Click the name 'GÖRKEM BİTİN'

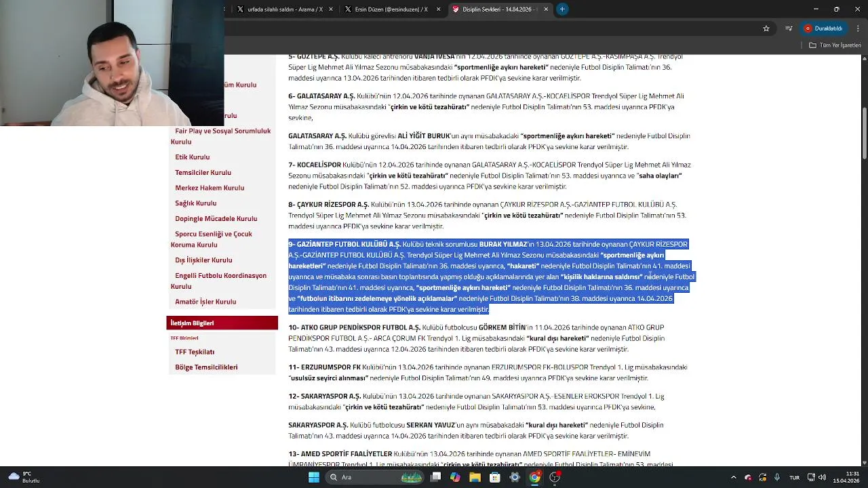coord(502,328)
